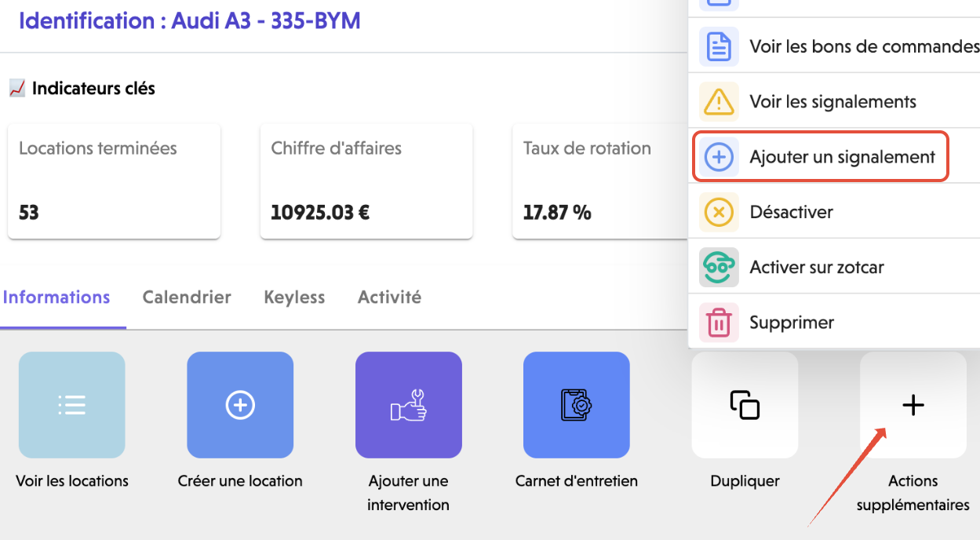Viewport: 980px width, 540px height.
Task: Click the warning triangle signalements icon
Action: click(719, 101)
